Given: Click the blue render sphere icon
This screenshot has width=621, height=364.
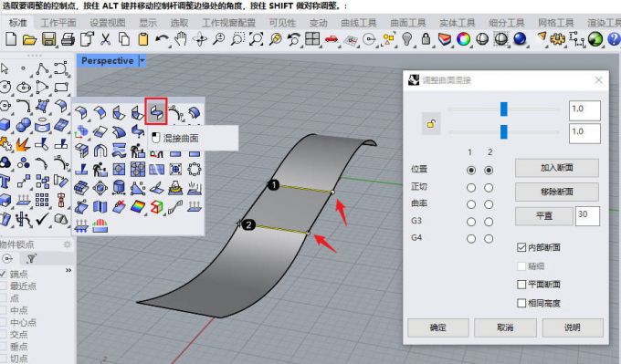Looking at the screenshot, I should pos(520,39).
